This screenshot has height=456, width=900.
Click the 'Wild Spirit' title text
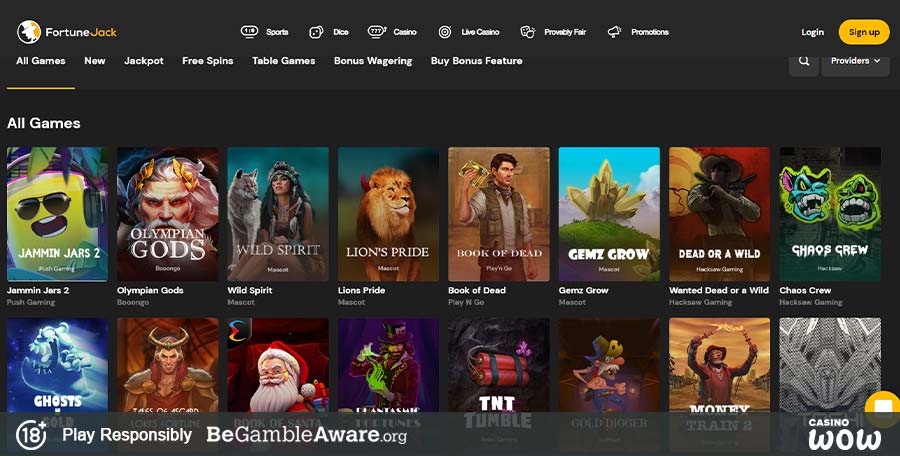click(250, 291)
